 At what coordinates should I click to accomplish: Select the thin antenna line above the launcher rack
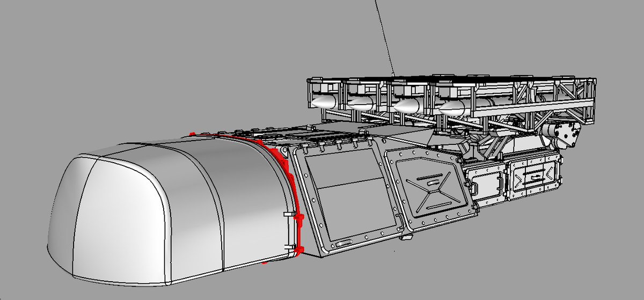pos(385,36)
